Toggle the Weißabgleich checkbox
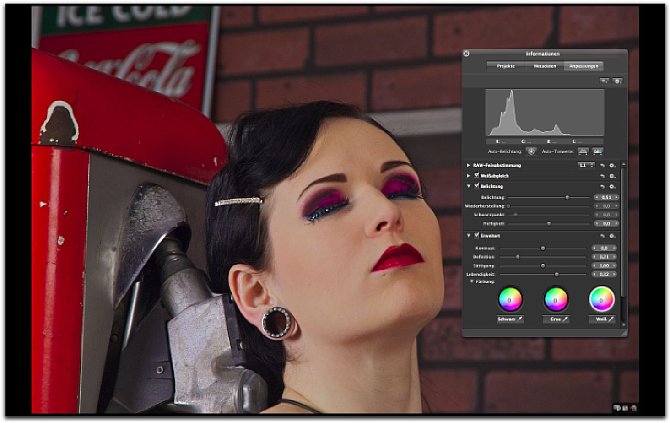This screenshot has height=423, width=670. (476, 175)
